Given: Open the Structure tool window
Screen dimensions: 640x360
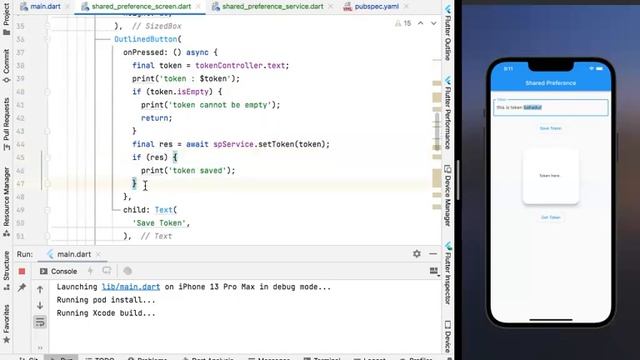Looking at the screenshot, I should click(7, 271).
